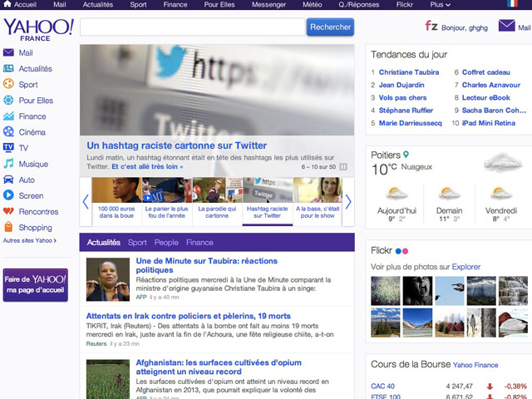Click the Aujourd'hui weather forecast
532x399 pixels.
tap(397, 204)
